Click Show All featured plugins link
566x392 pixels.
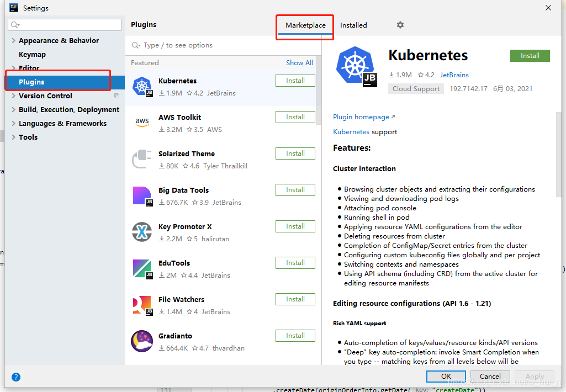pos(299,63)
